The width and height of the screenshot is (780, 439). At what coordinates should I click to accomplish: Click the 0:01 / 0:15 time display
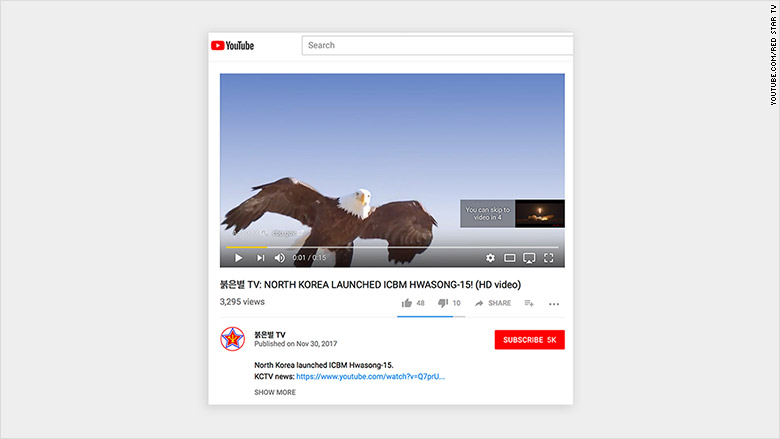click(x=309, y=258)
